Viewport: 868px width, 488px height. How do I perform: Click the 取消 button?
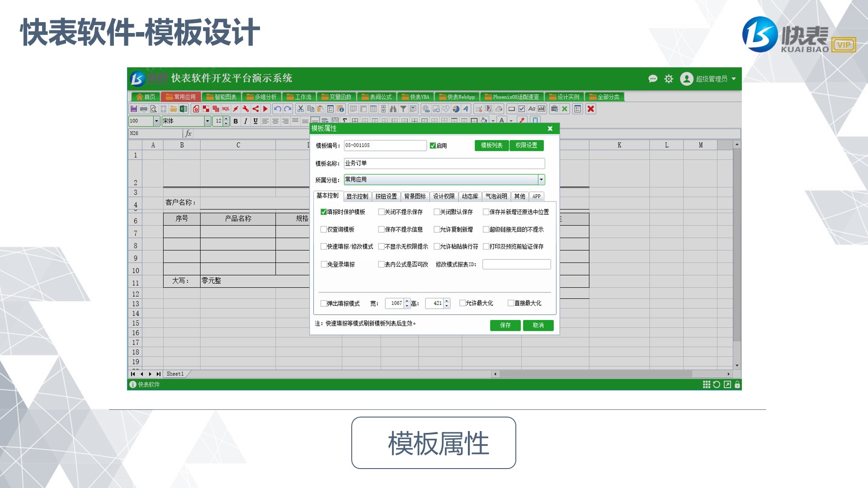pos(538,325)
